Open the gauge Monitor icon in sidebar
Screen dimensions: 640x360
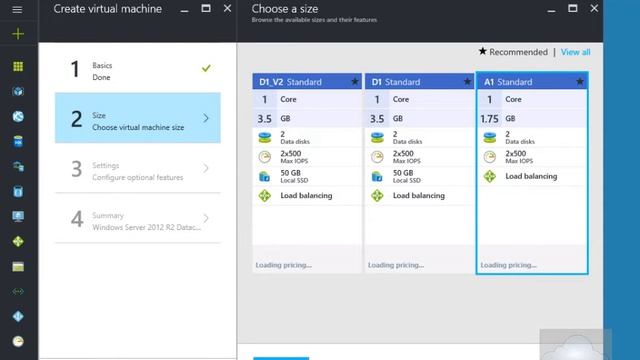point(18,341)
